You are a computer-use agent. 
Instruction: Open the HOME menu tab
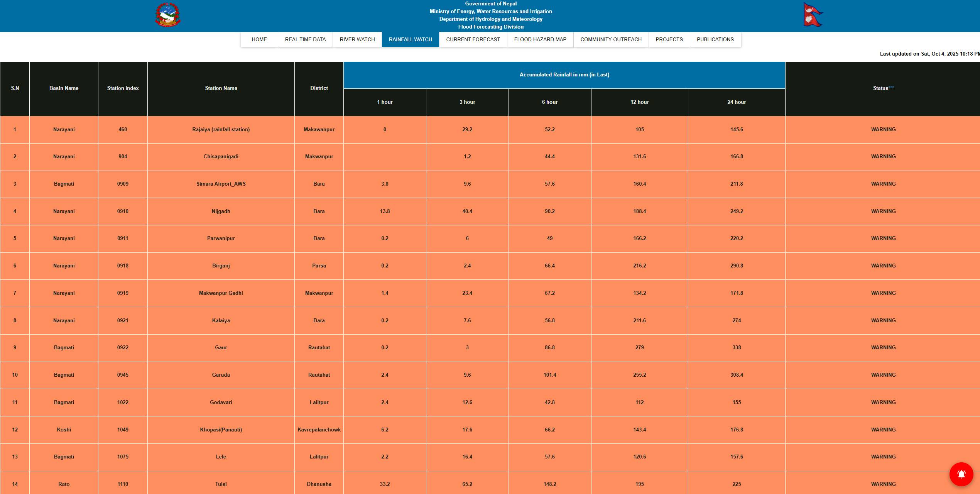[x=259, y=39]
